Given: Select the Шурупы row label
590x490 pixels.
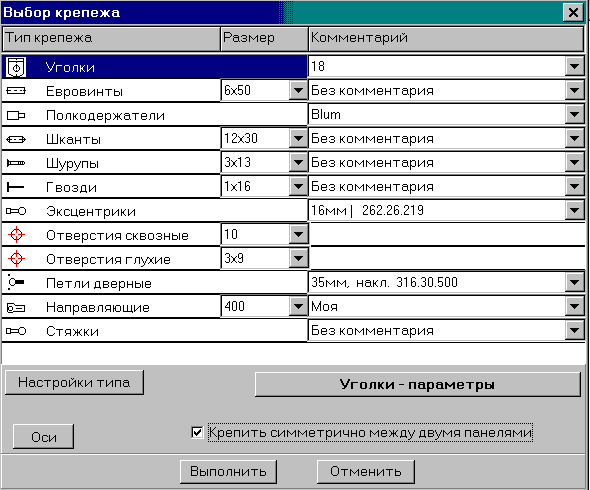Looking at the screenshot, I should 72,164.
